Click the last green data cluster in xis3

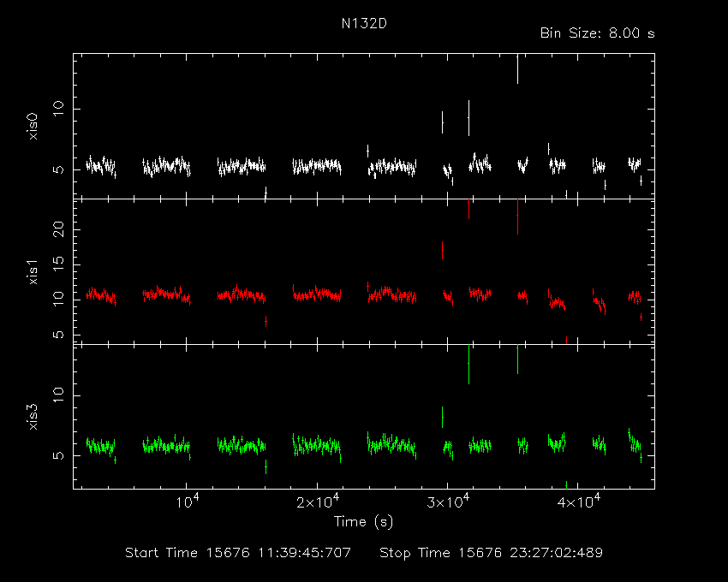click(x=635, y=444)
